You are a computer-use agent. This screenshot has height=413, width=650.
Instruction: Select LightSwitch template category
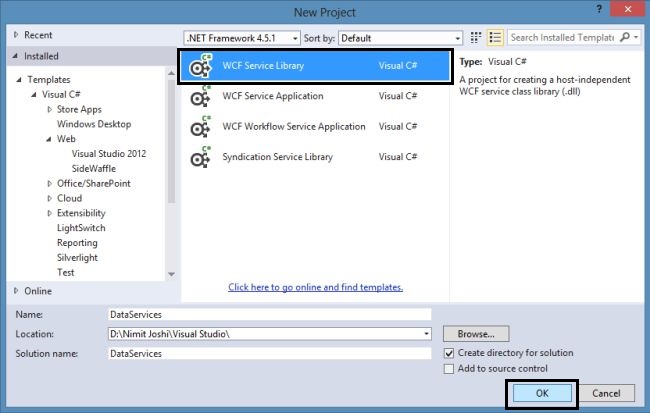(x=81, y=228)
